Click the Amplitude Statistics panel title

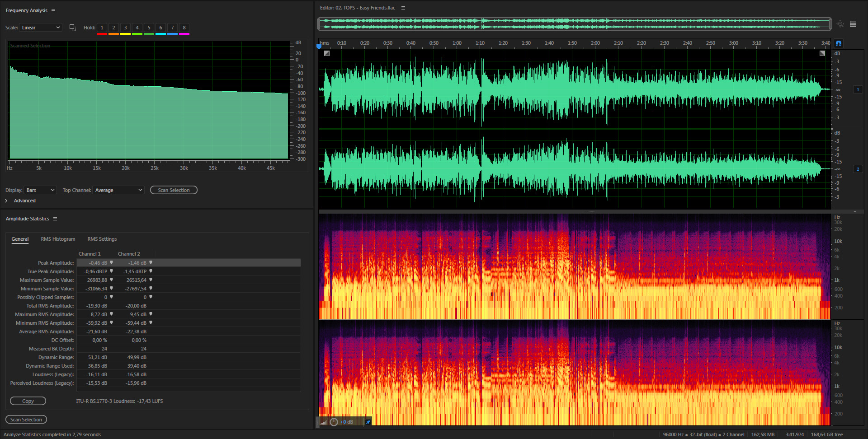click(27, 219)
